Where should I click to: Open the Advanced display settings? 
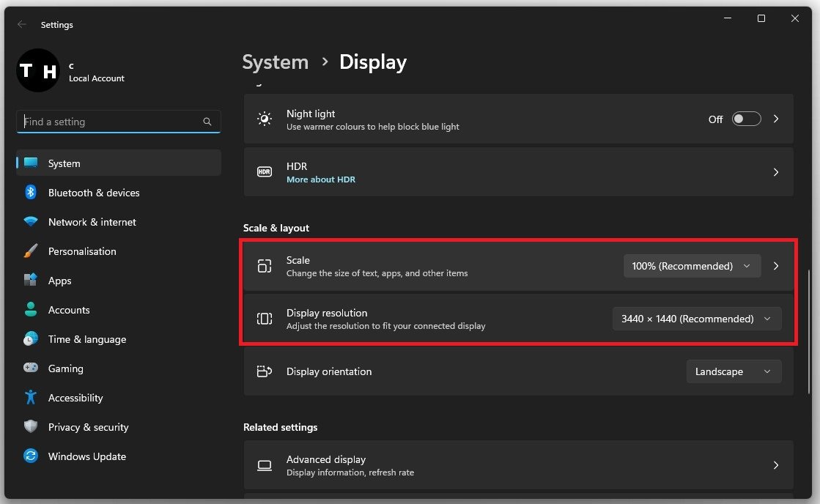pos(518,465)
